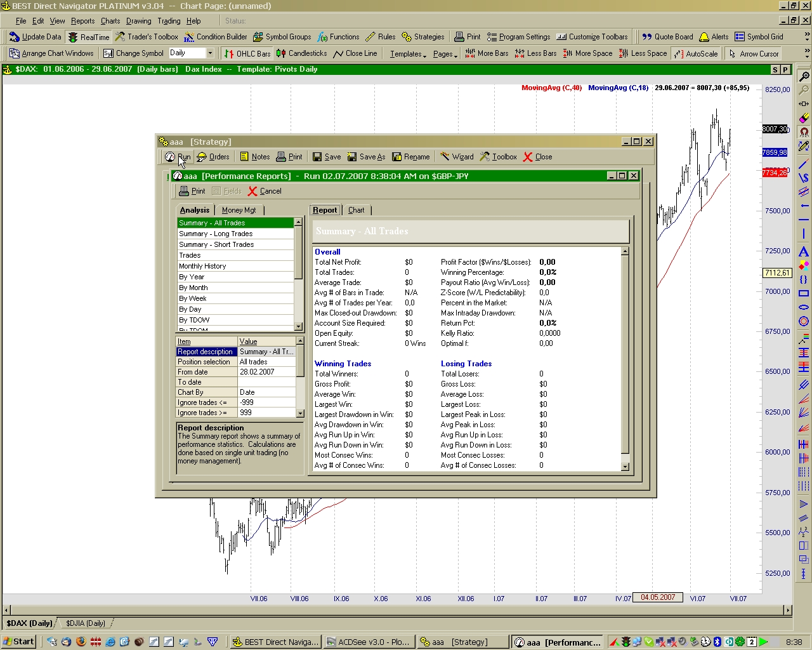This screenshot has width=812, height=650.
Task: Open the Templates dropdown
Action: click(x=408, y=54)
